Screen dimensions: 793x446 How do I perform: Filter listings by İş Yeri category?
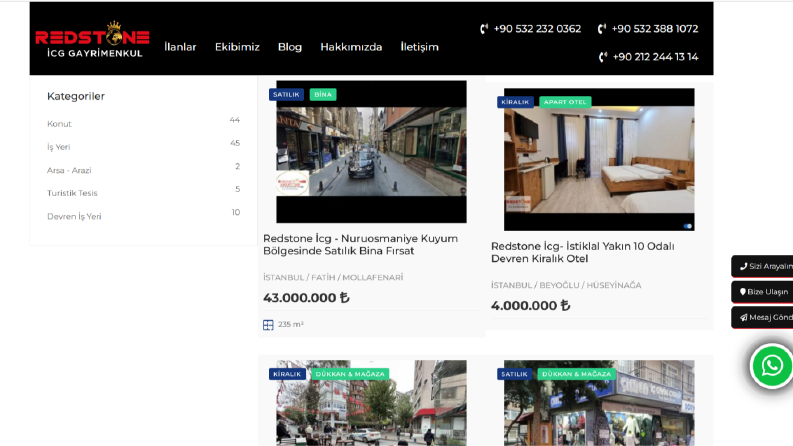point(59,147)
